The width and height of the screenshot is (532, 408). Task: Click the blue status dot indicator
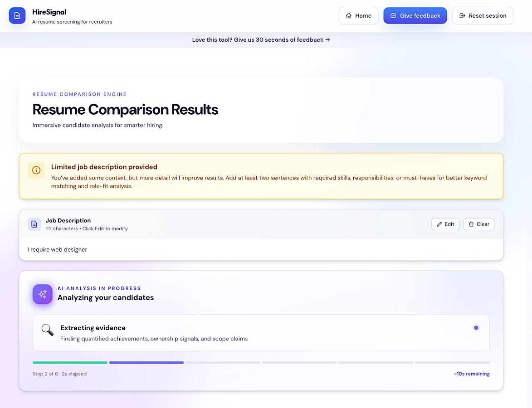click(x=476, y=328)
